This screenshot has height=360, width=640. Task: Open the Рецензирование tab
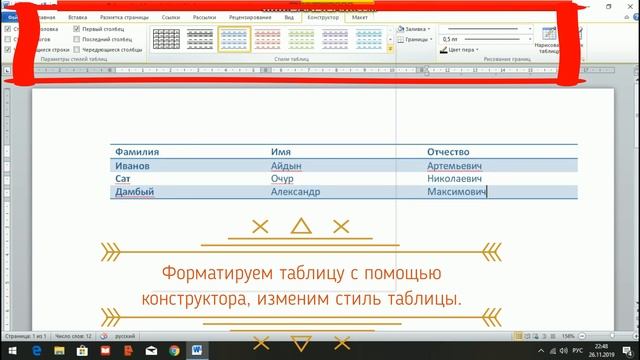click(x=250, y=17)
